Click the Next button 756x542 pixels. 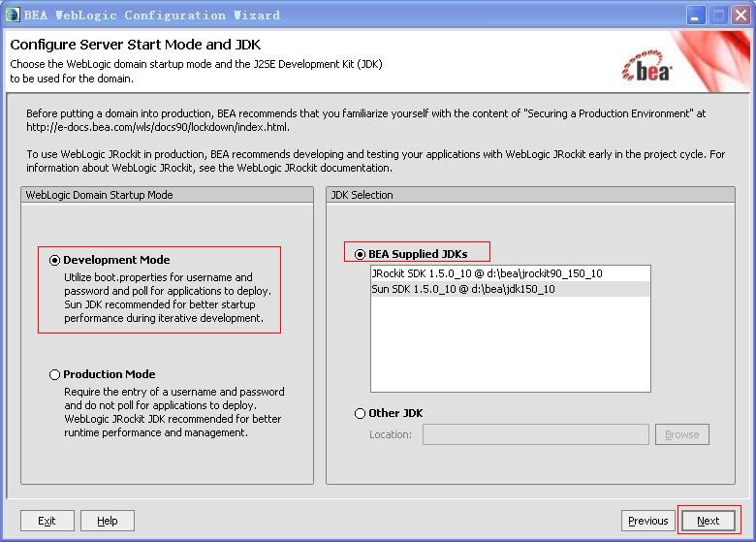(x=708, y=521)
